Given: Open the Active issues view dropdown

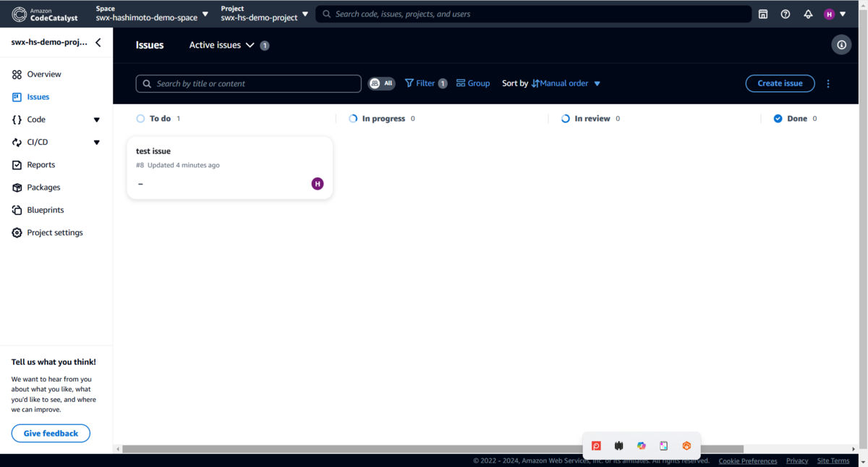Looking at the screenshot, I should tap(222, 45).
